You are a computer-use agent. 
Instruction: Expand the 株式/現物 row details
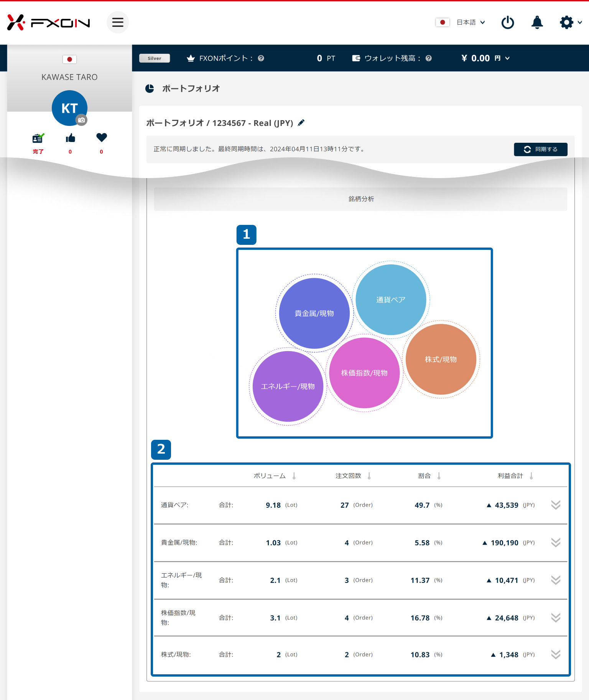click(556, 655)
